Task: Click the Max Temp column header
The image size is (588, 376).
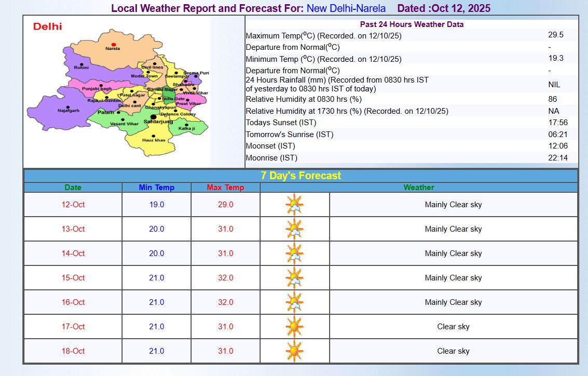Action: [x=225, y=187]
